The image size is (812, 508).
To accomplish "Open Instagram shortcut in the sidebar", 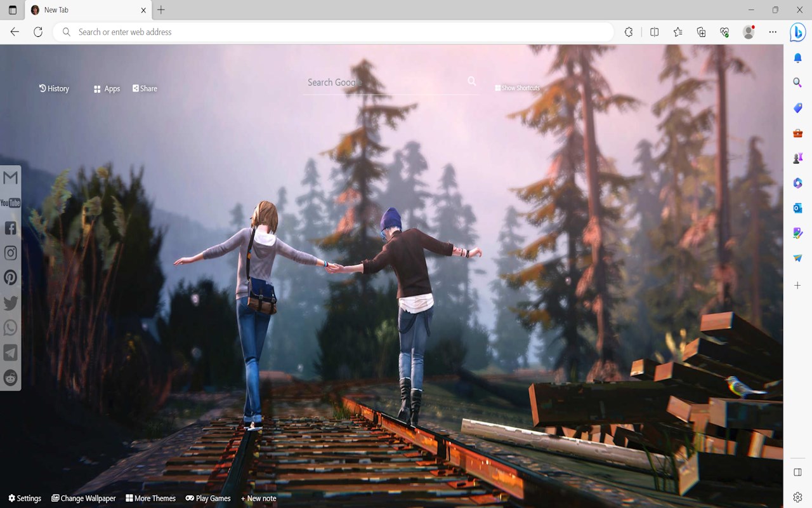I will tap(10, 253).
